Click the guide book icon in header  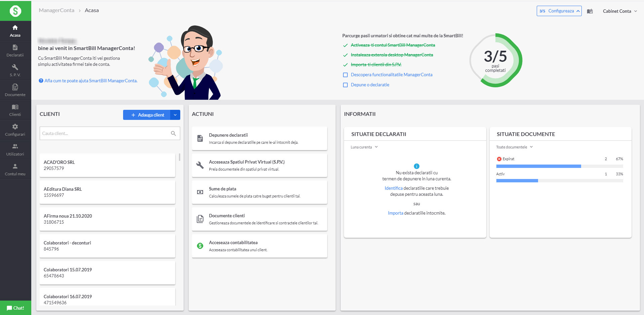pos(590,11)
